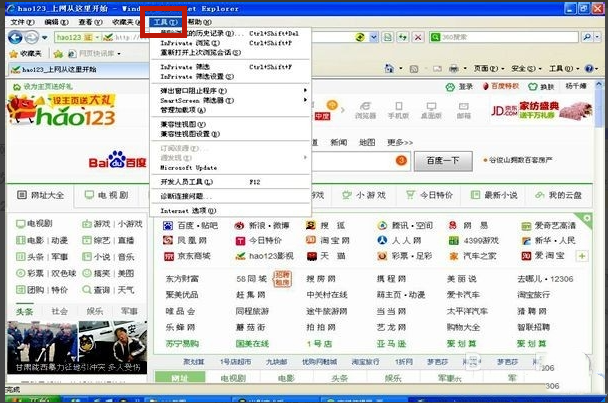This screenshot has width=608, height=403.
Task: Open 网页快讯库 dropdown
Action: [x=95, y=54]
